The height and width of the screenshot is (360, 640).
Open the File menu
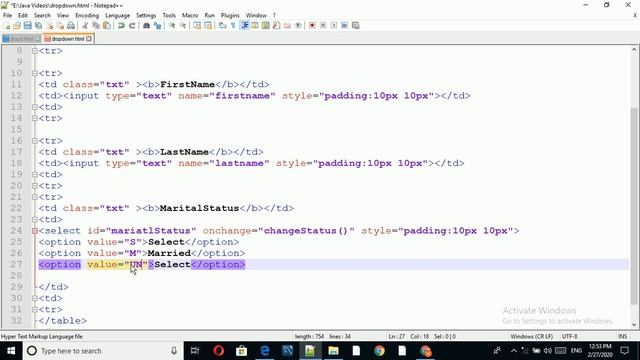[7, 16]
